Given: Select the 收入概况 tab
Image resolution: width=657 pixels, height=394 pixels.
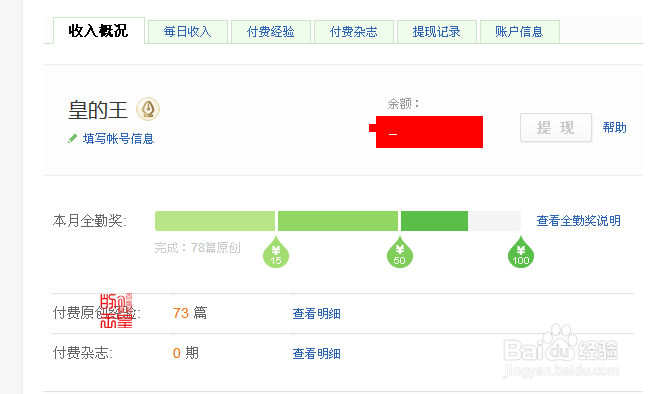Looking at the screenshot, I should (99, 31).
